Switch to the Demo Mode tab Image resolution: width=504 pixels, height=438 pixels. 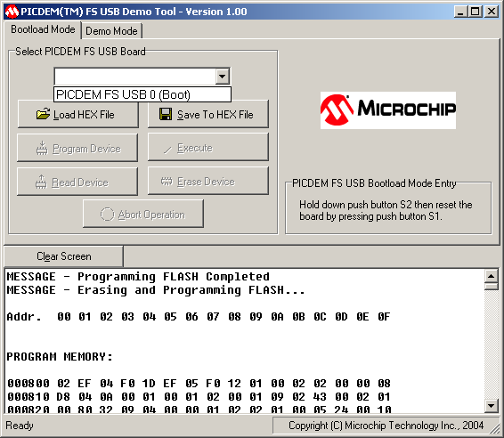tap(111, 31)
